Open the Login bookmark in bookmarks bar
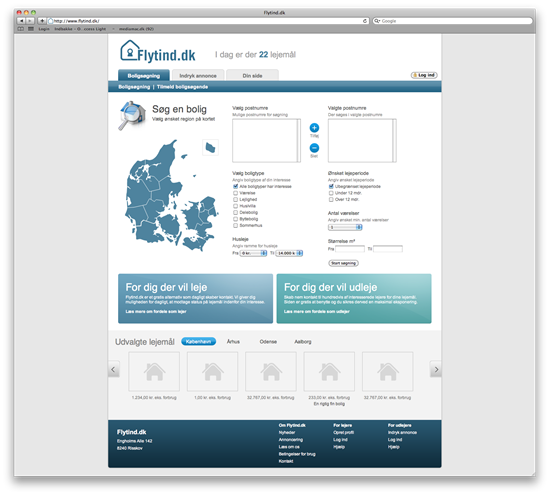549x492 pixels. (x=44, y=29)
